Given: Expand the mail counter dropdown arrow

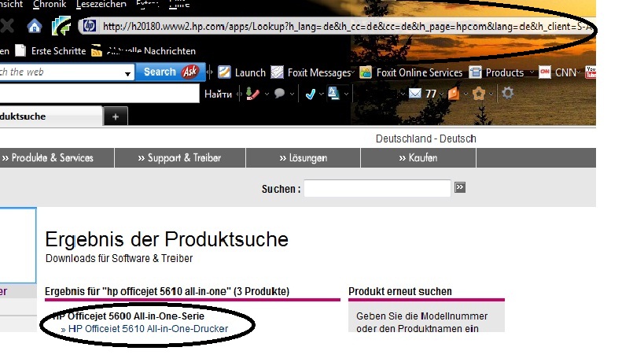Looking at the screenshot, I should (441, 94).
